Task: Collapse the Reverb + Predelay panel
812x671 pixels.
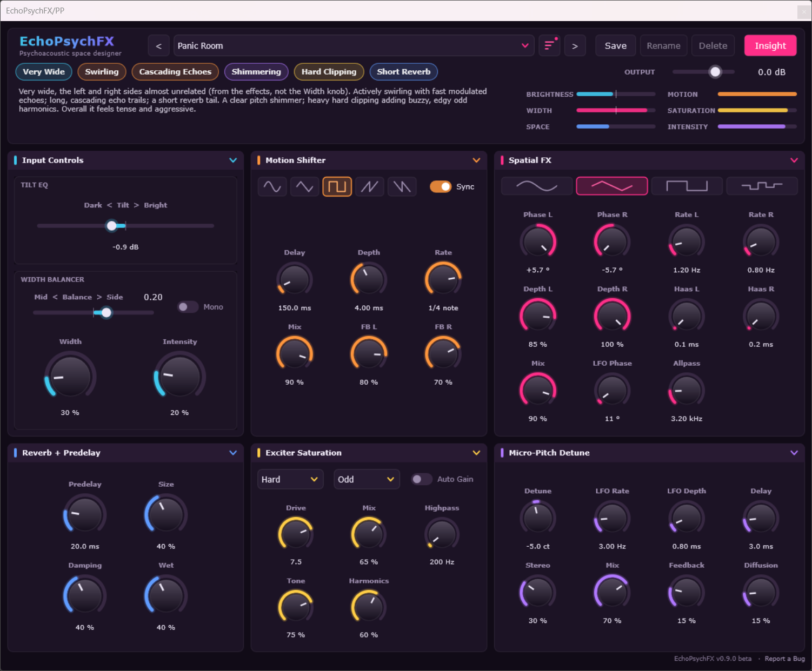Action: [x=233, y=453]
